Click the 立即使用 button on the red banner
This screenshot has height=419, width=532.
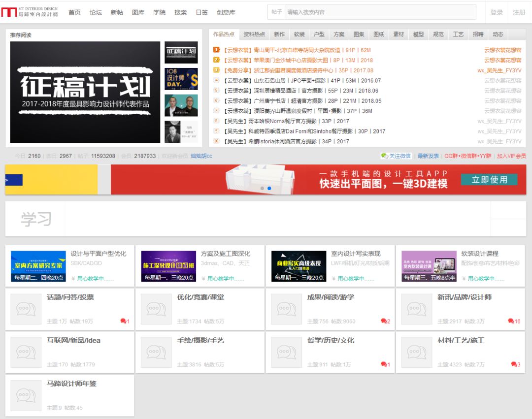(x=490, y=180)
